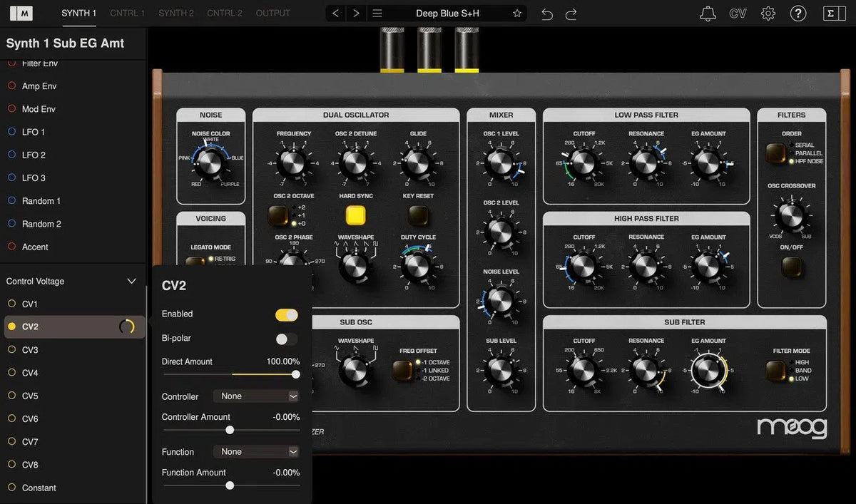Enable Hard Sync on the dual oscillator
This screenshot has width=856, height=504.
pos(355,215)
